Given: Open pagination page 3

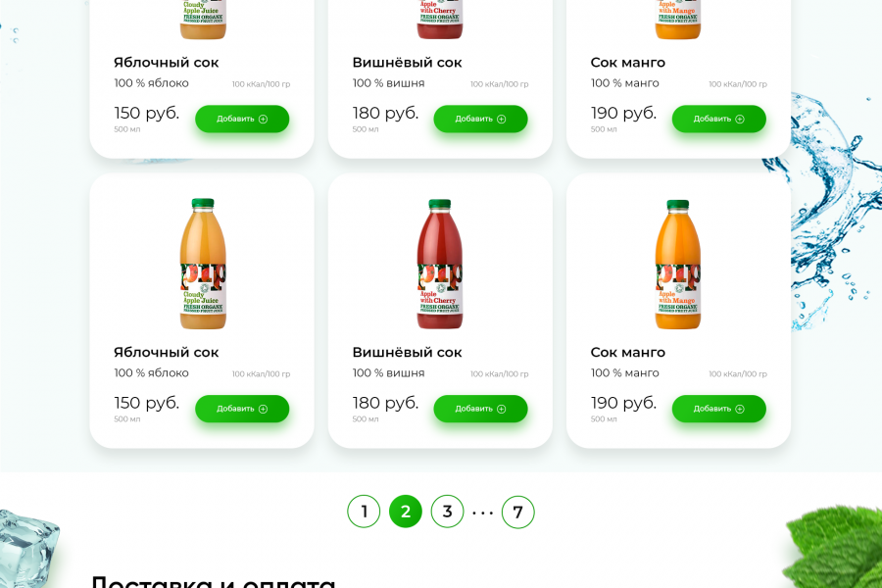Looking at the screenshot, I should coord(447,512).
